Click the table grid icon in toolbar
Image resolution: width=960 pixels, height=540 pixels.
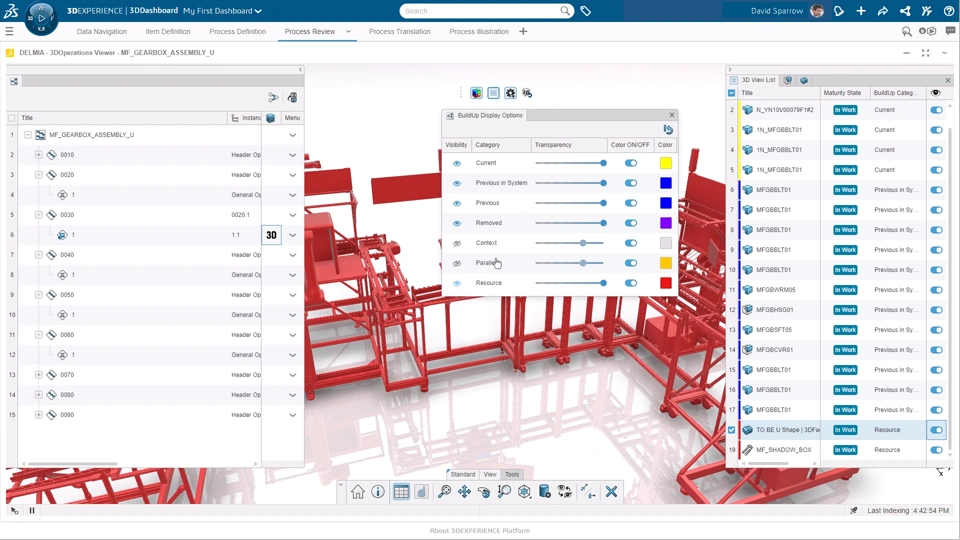point(401,492)
